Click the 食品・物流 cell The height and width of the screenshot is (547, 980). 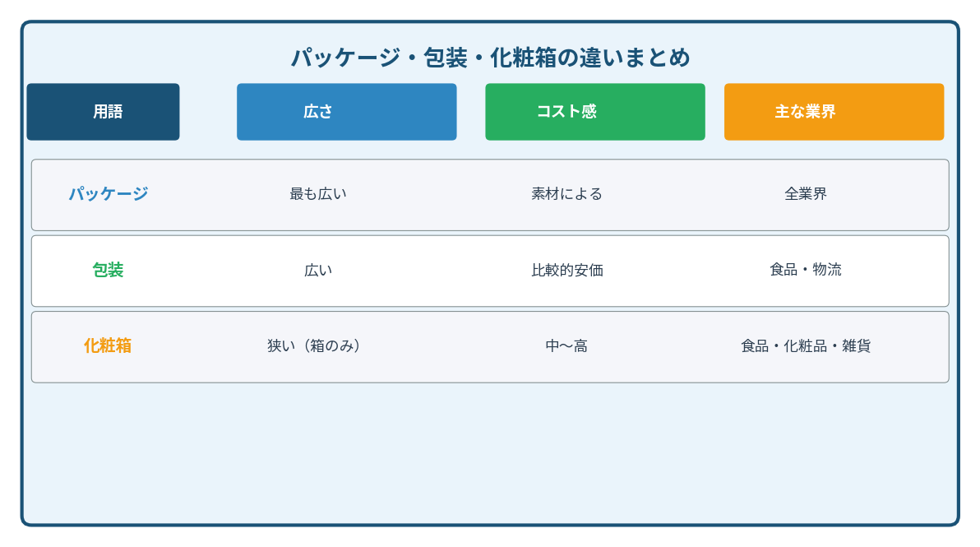(x=806, y=270)
